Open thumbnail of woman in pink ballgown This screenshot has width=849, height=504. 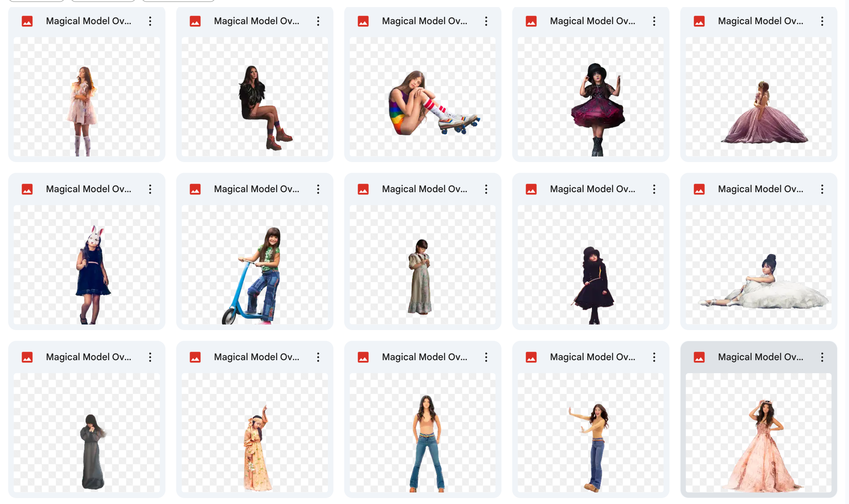[759, 433]
